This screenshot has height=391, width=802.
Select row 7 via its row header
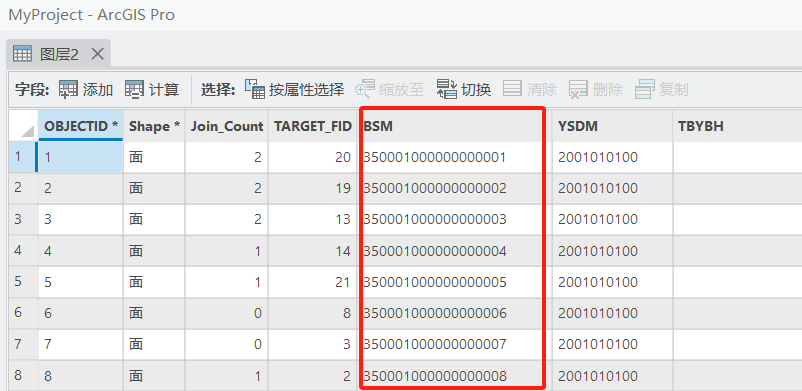(x=24, y=344)
